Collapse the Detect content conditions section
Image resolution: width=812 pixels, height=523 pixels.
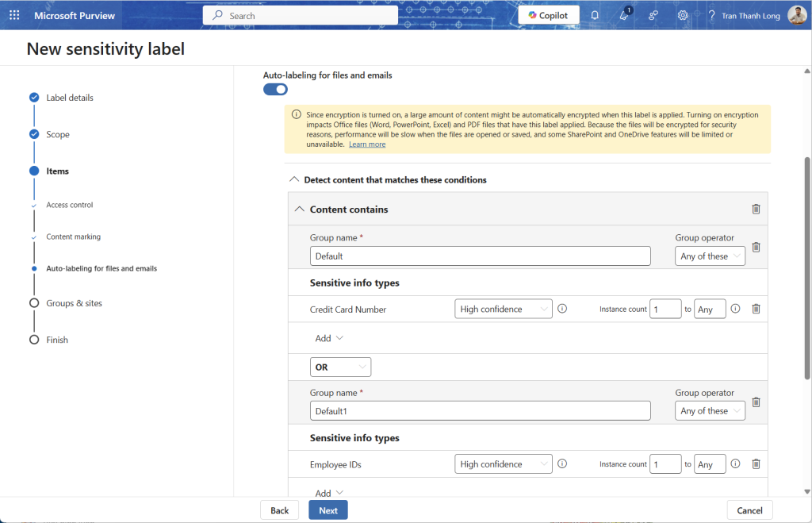tap(294, 180)
